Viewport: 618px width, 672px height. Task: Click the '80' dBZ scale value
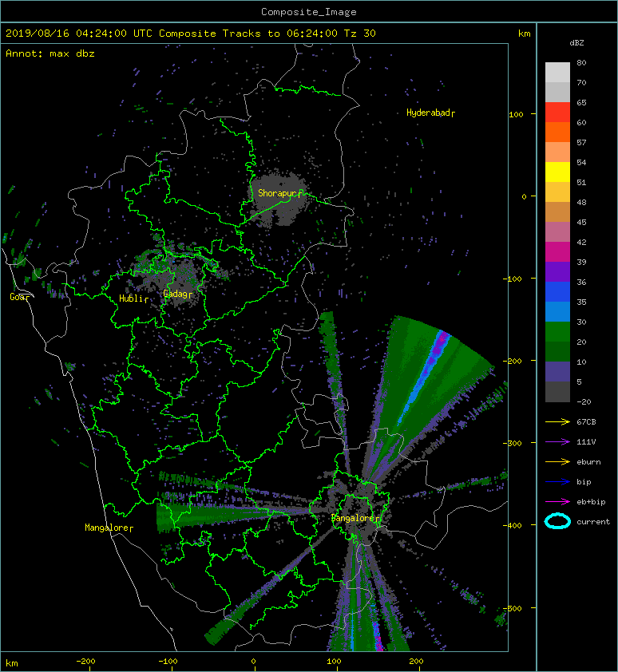pyautogui.click(x=581, y=62)
